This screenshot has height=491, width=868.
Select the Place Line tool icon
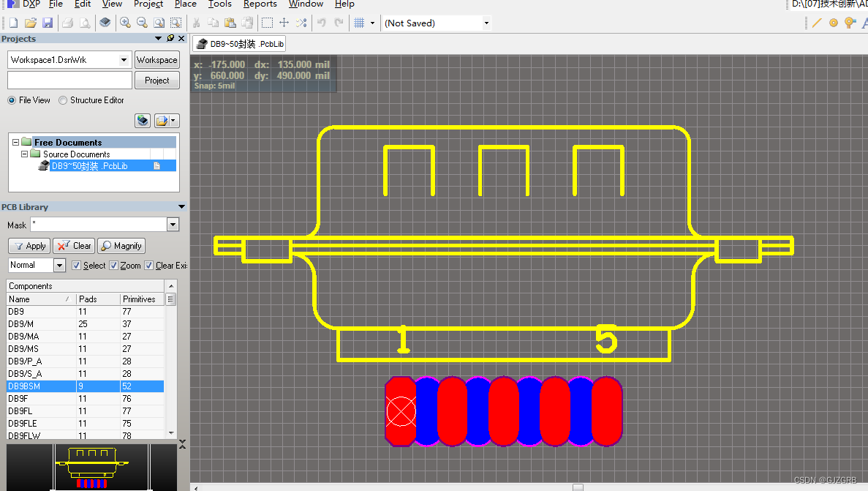(x=817, y=23)
